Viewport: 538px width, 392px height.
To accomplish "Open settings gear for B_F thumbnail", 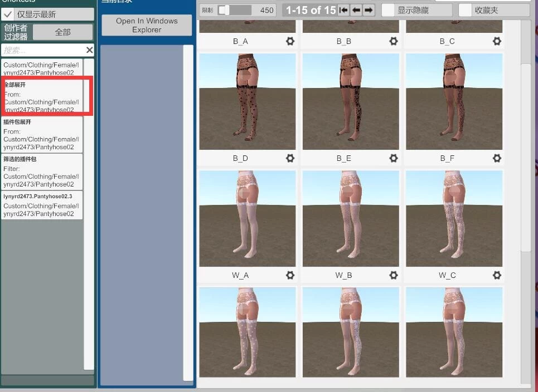I will coord(497,158).
